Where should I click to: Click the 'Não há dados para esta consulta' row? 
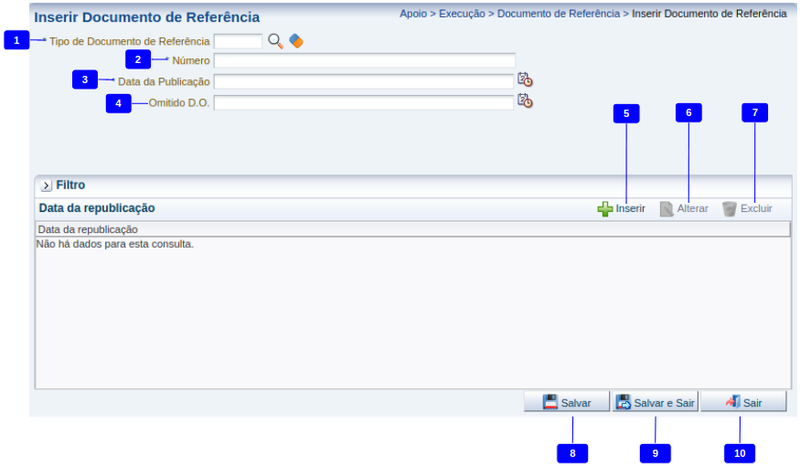tap(115, 243)
